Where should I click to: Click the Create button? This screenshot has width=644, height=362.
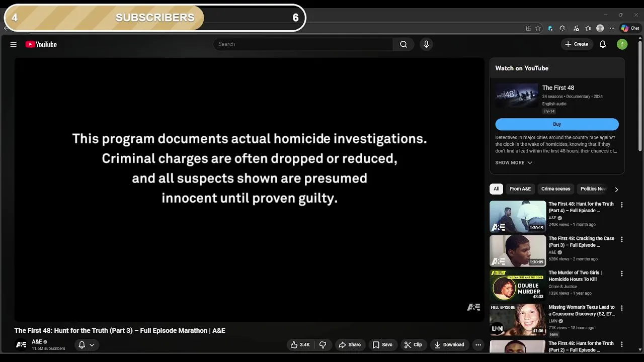[576, 44]
